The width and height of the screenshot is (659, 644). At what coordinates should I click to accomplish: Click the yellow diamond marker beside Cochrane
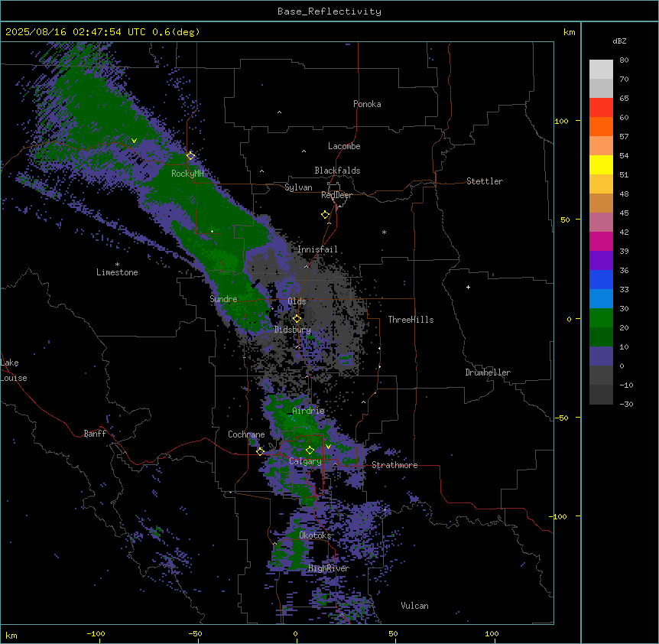pos(260,451)
